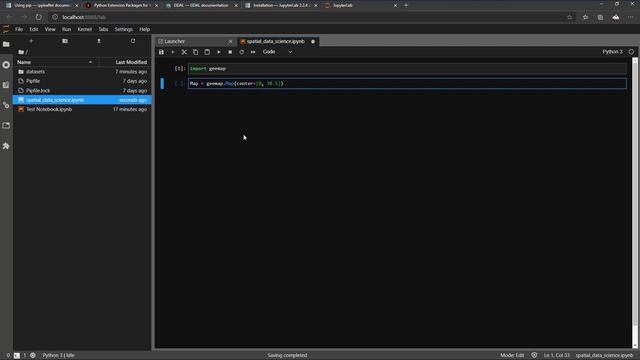Open the Running Terminals and Kernels panel
The width and height of the screenshot is (640, 360).
point(6,65)
